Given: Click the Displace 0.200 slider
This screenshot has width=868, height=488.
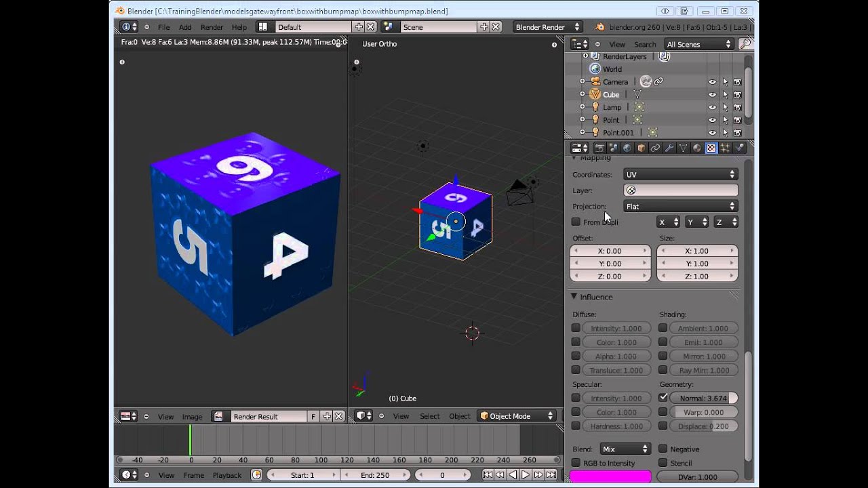Looking at the screenshot, I should click(x=703, y=426).
